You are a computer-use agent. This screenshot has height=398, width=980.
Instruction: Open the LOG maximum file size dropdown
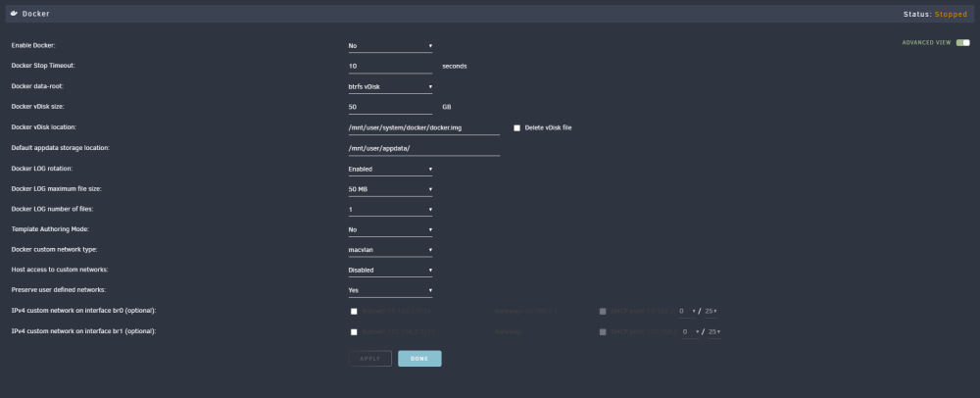(391, 188)
